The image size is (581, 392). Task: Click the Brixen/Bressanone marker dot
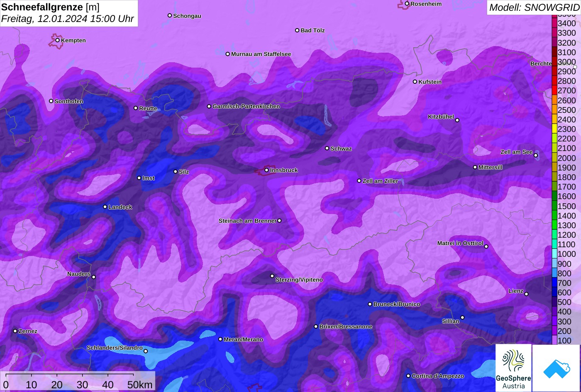click(316, 326)
